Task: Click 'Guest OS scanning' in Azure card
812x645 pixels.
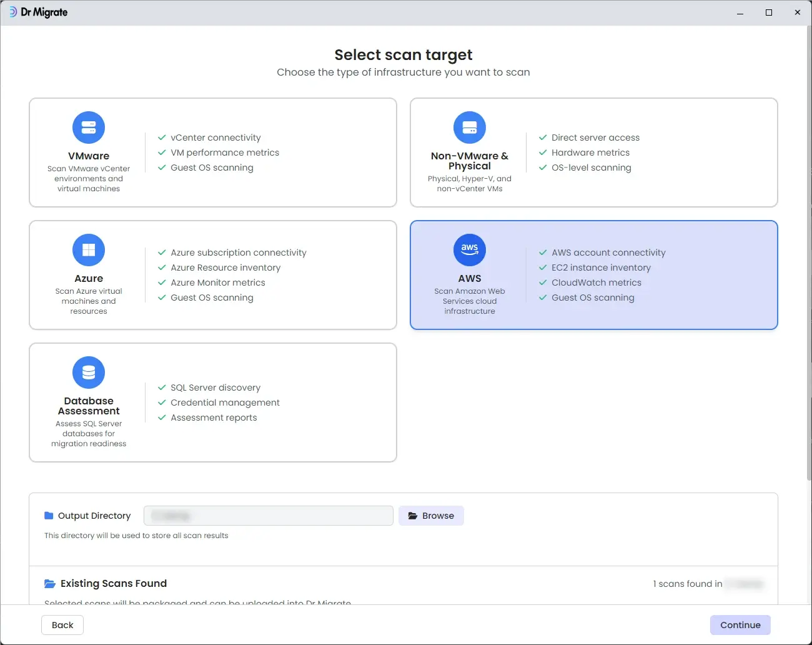Action: pyautogui.click(x=212, y=297)
